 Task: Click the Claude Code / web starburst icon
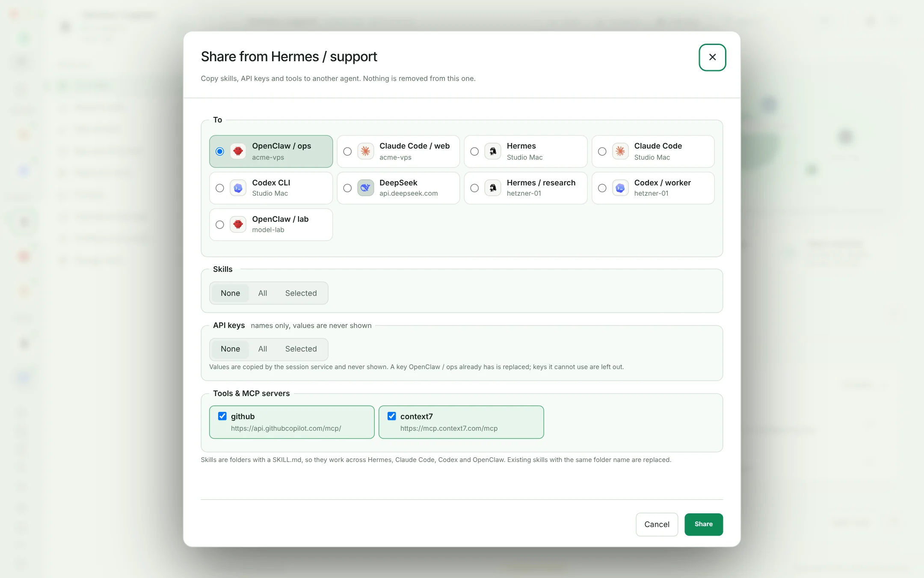pyautogui.click(x=365, y=151)
